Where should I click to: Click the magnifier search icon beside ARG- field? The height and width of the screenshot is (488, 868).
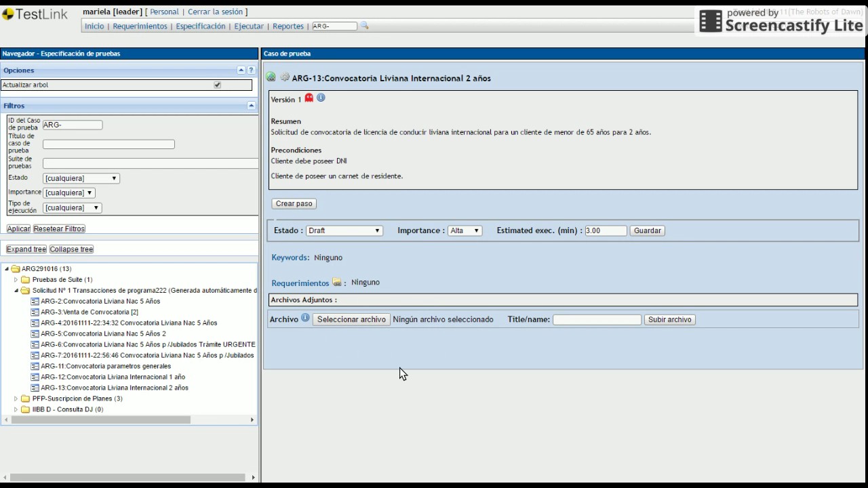pos(364,26)
